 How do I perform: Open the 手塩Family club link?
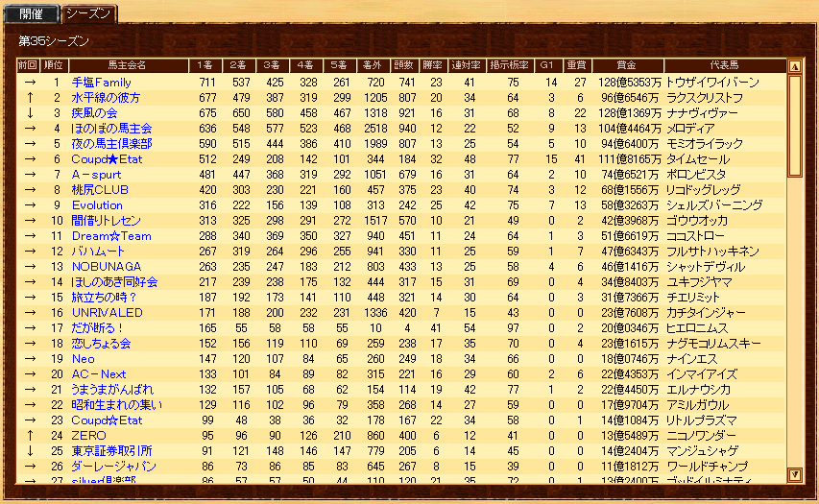point(102,83)
